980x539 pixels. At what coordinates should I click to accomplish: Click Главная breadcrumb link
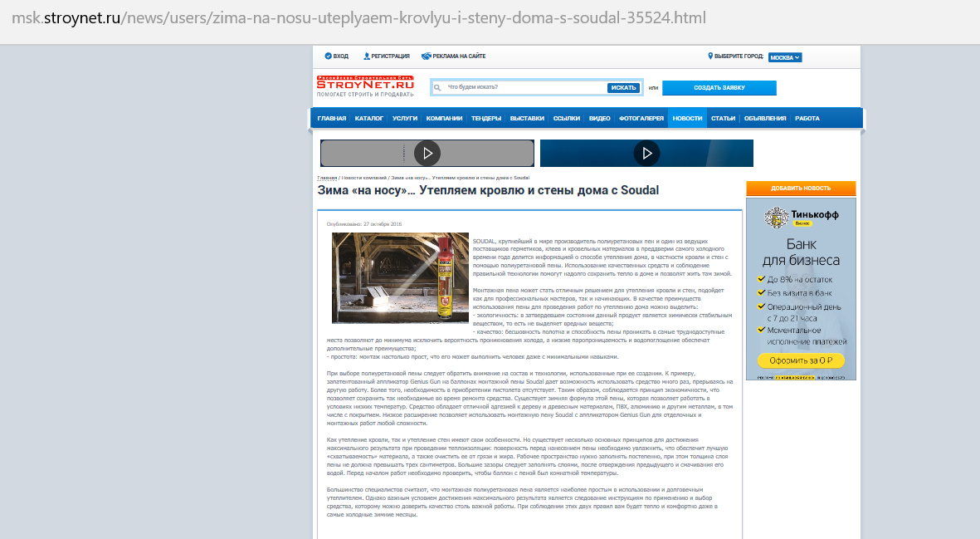[x=327, y=179]
